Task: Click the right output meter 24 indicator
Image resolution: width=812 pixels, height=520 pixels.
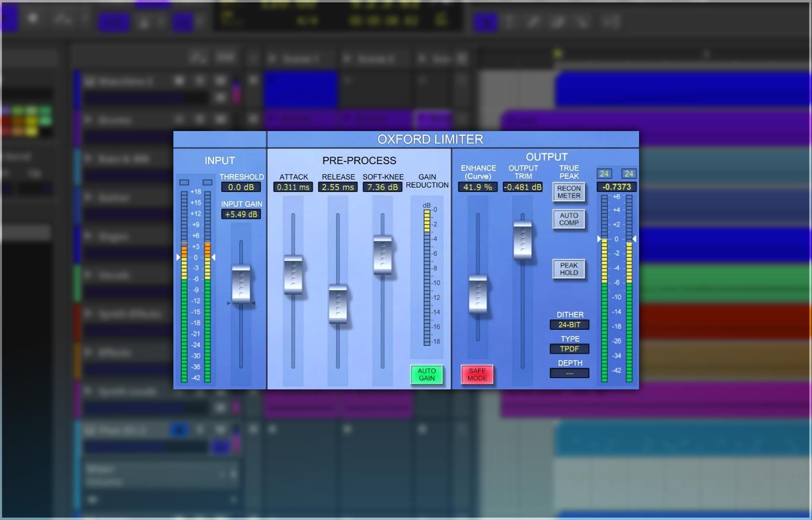Action: tap(629, 174)
